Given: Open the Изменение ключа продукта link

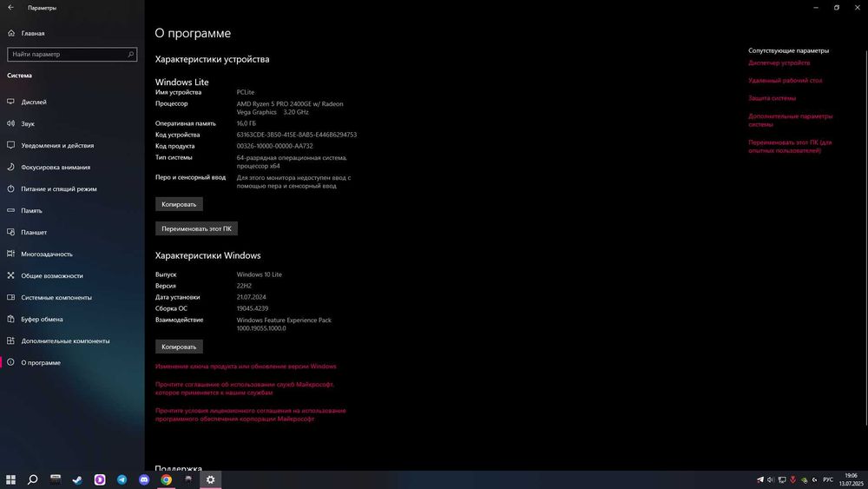Looking at the screenshot, I should point(246,366).
